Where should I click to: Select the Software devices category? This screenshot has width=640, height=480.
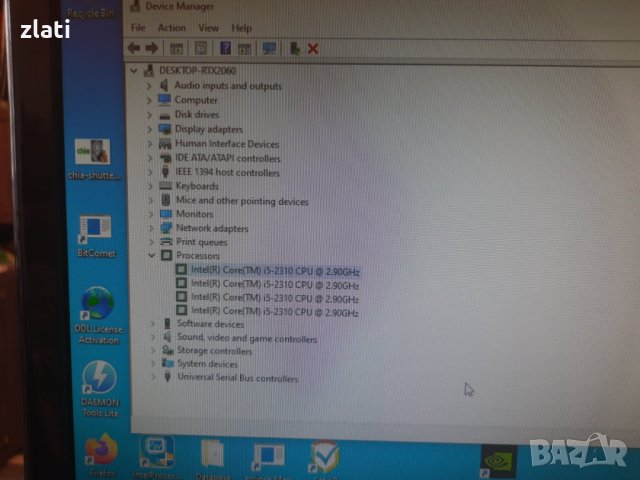click(x=211, y=324)
